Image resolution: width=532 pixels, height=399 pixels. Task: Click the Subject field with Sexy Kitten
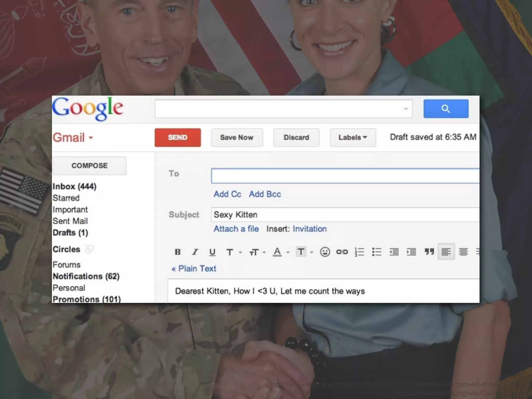click(x=345, y=215)
